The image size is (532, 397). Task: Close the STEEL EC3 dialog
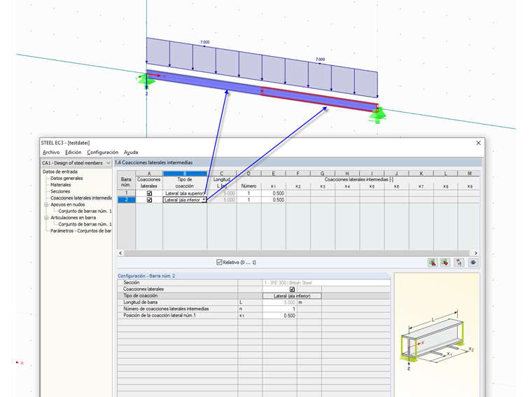[478, 143]
